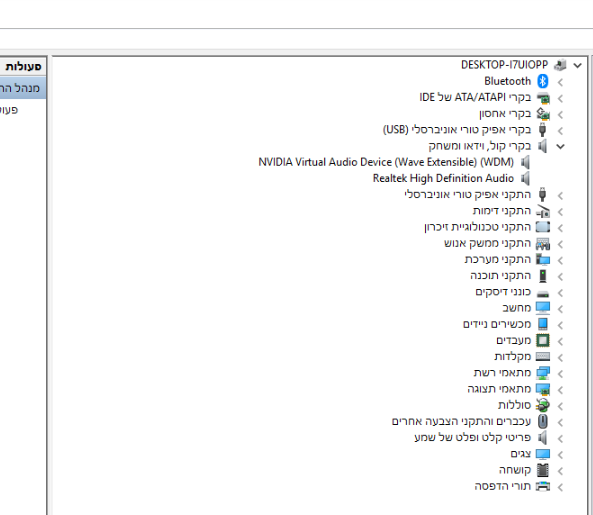This screenshot has width=593, height=515.
Task: Expand the disk drives category arrow
Action: pos(560,292)
